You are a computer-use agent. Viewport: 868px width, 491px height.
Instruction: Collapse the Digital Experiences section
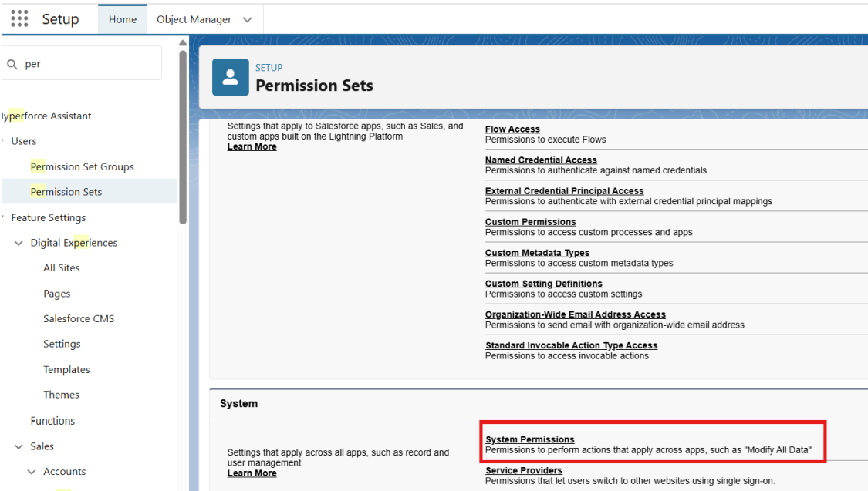[x=18, y=242]
